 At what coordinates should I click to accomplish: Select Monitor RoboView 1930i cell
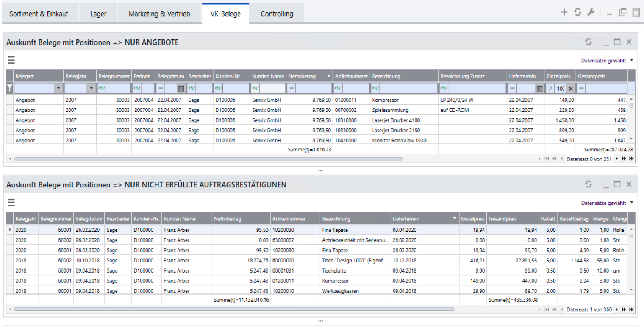[404, 140]
